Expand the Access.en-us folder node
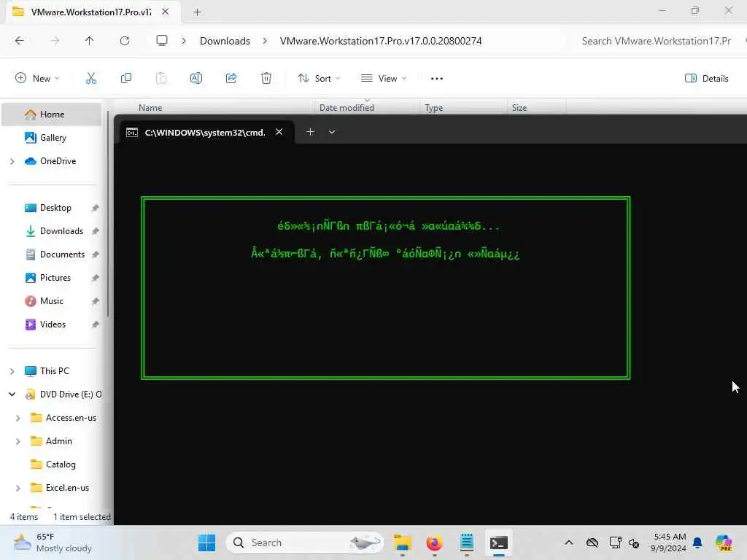This screenshot has height=560, width=747. (x=18, y=418)
